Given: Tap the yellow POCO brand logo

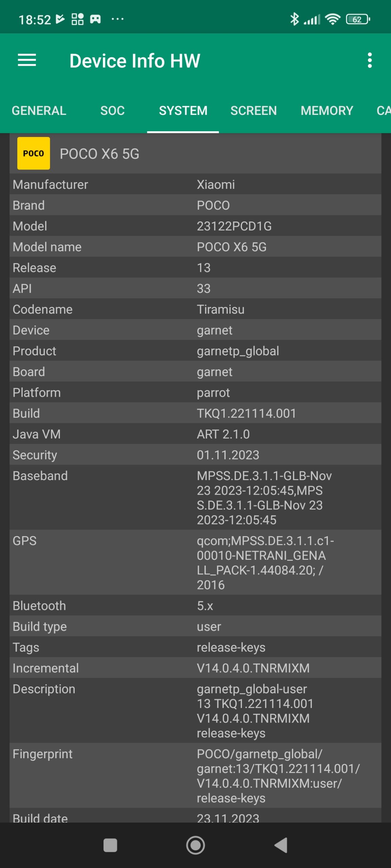Looking at the screenshot, I should click(34, 153).
